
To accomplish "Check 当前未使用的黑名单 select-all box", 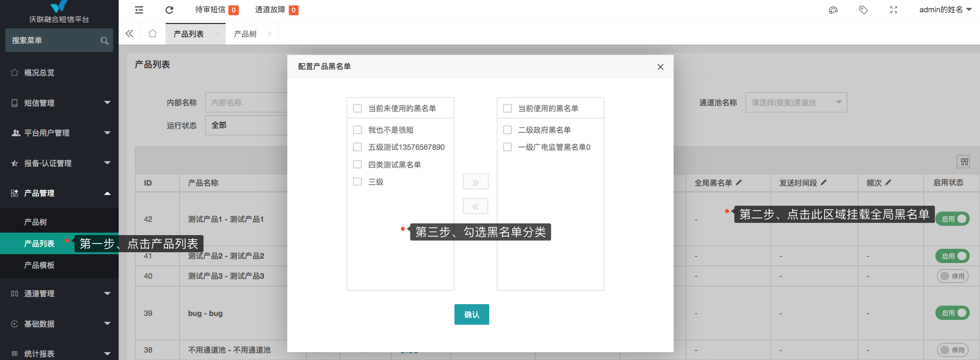I will (x=357, y=108).
